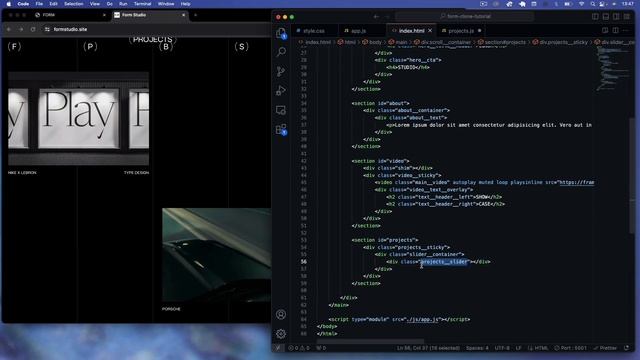Viewport: 640px width, 360px height.
Task: Open the Manage gear menu in VS Code
Action: pos(281,333)
